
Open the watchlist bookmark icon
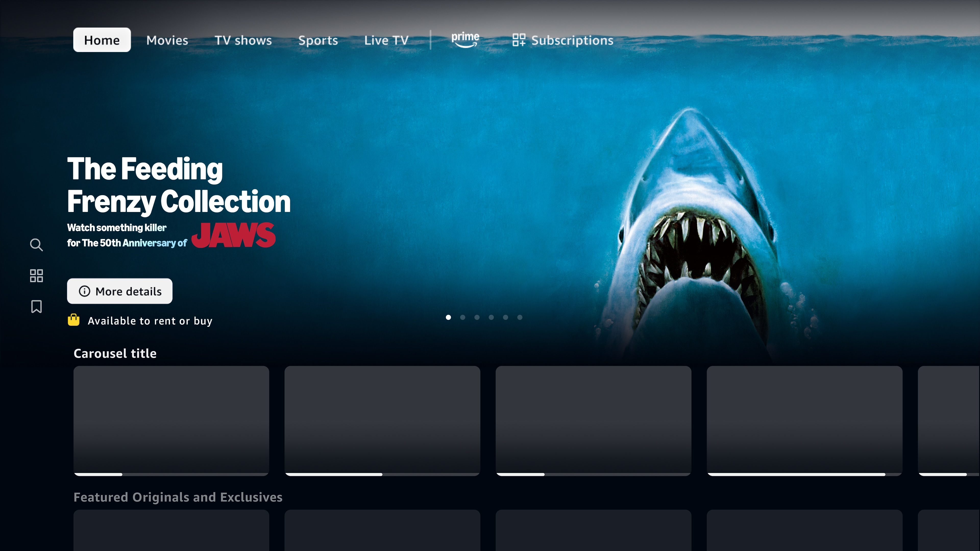pyautogui.click(x=36, y=306)
